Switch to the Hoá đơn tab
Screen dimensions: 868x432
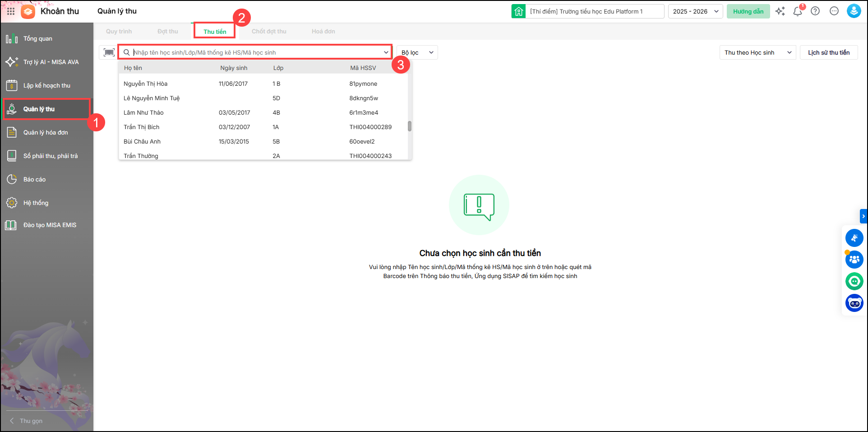pos(323,32)
